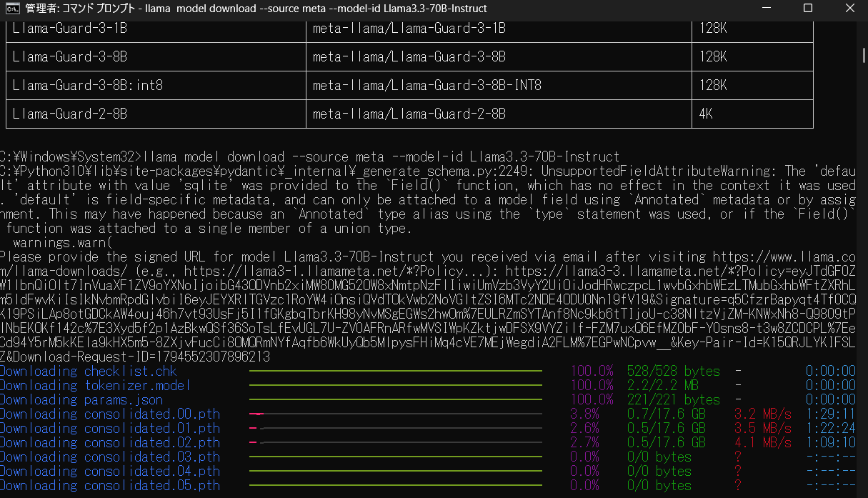The image size is (868, 498).
Task: Click the checklist.chk completed progress bar
Action: coord(395,372)
